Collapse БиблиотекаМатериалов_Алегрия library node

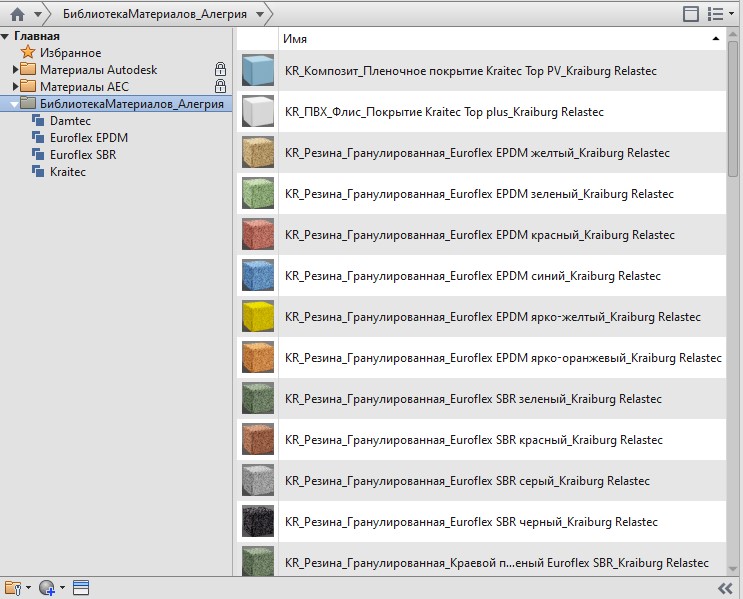(x=15, y=104)
